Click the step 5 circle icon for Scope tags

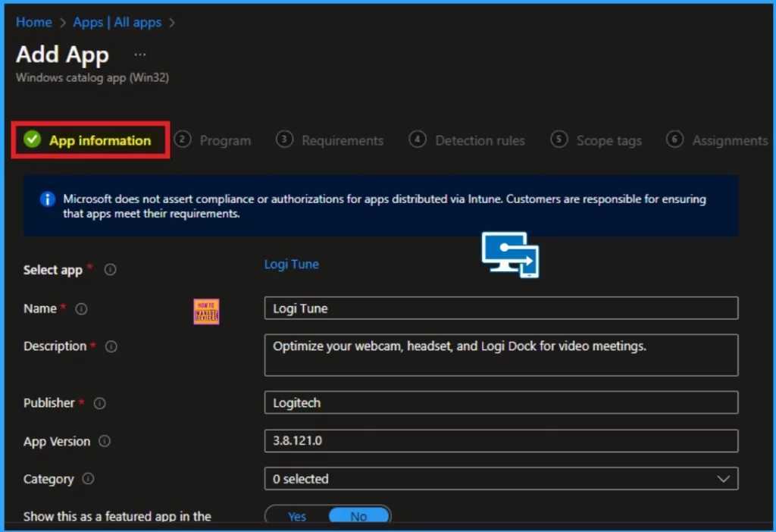click(559, 139)
